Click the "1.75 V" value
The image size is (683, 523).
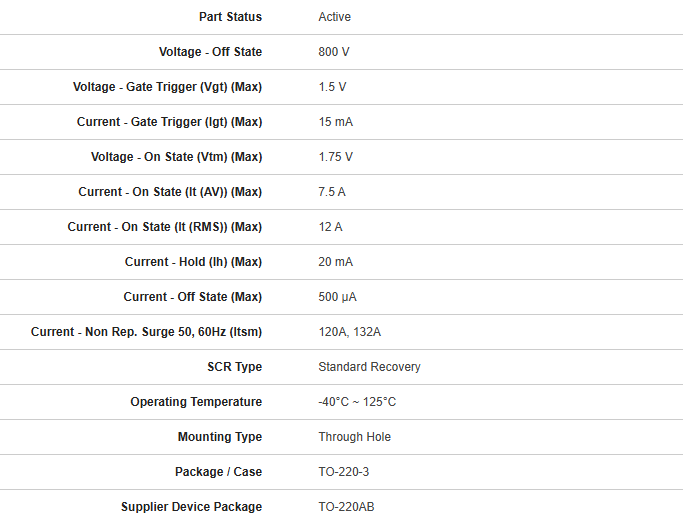click(336, 157)
